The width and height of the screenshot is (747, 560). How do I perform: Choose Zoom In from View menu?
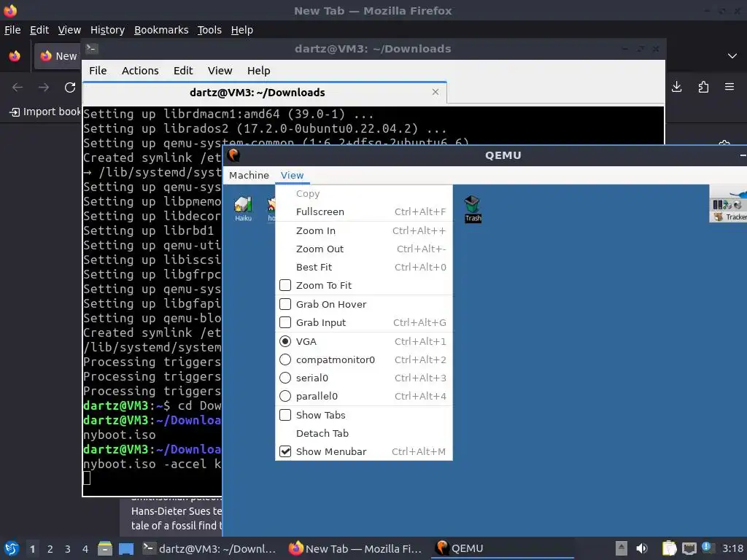click(363, 230)
